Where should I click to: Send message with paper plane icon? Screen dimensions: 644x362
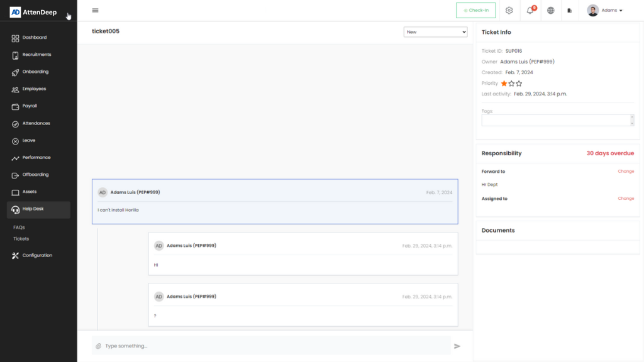(457, 346)
